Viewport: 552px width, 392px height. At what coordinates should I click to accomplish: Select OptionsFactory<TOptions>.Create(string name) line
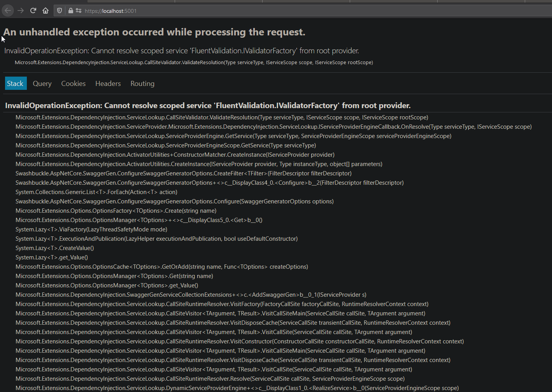coord(116,211)
